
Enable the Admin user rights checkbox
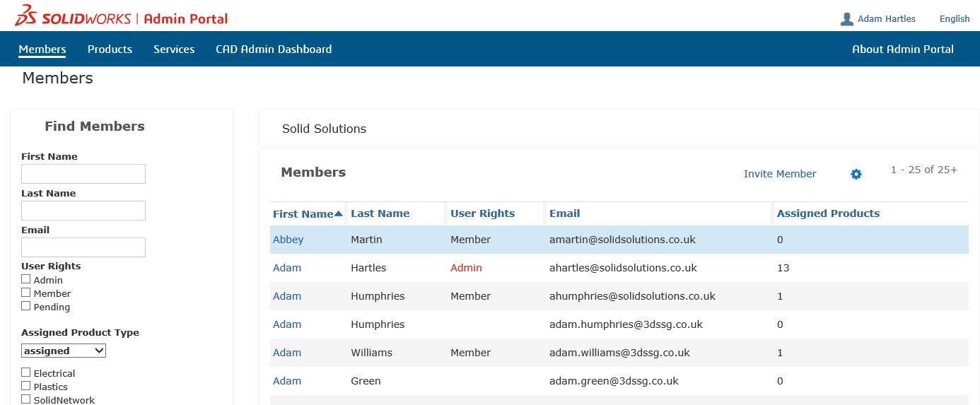coord(26,279)
